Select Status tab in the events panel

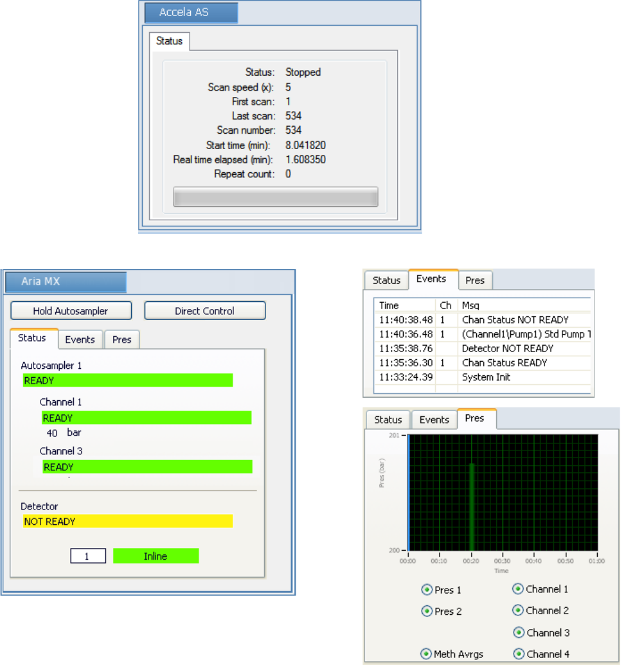386,280
